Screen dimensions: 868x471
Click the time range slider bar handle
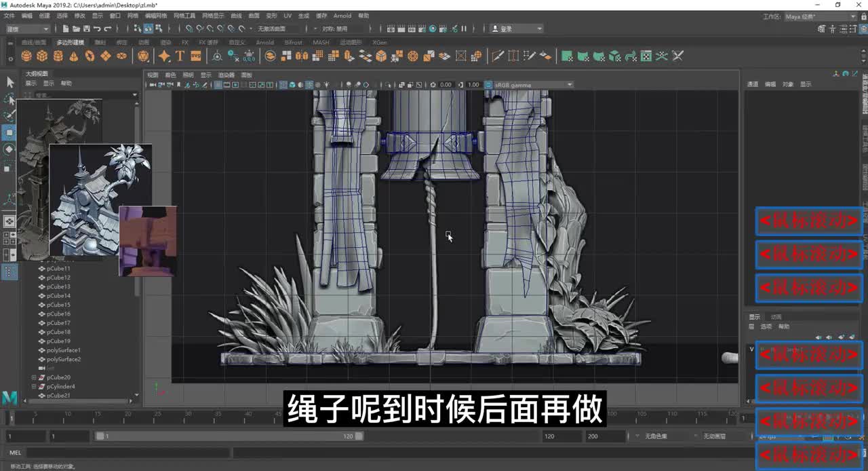tap(229, 436)
